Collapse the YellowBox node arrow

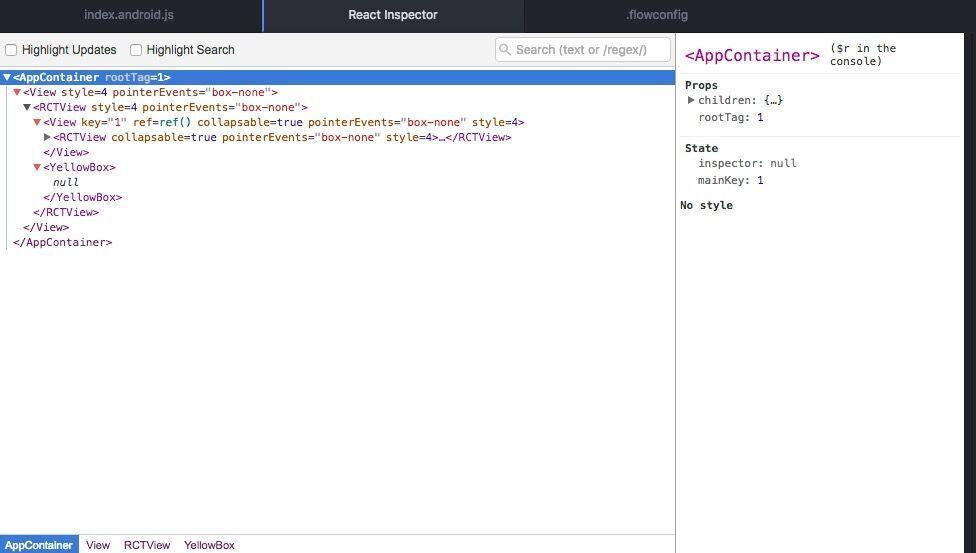coord(37,167)
